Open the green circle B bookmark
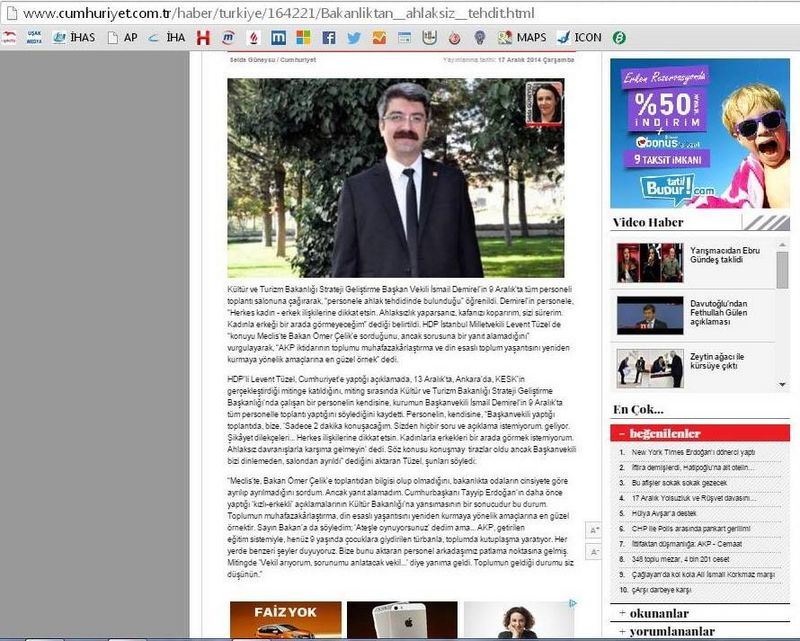 (619, 37)
